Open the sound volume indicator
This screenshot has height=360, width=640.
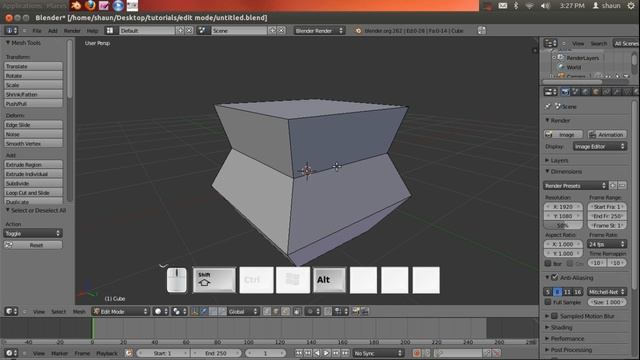pyautogui.click(x=545, y=6)
